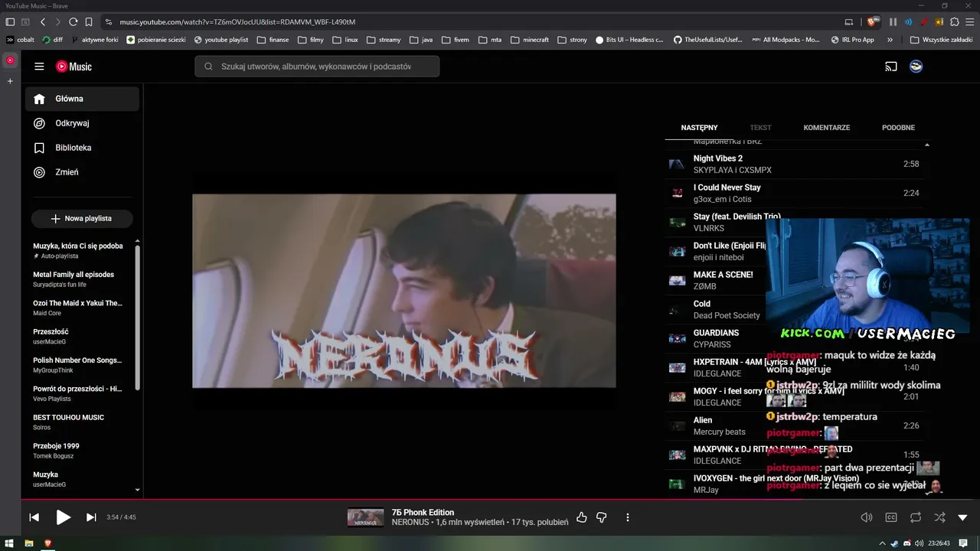Play the current song
Image resolution: width=980 pixels, height=551 pixels.
click(63, 517)
